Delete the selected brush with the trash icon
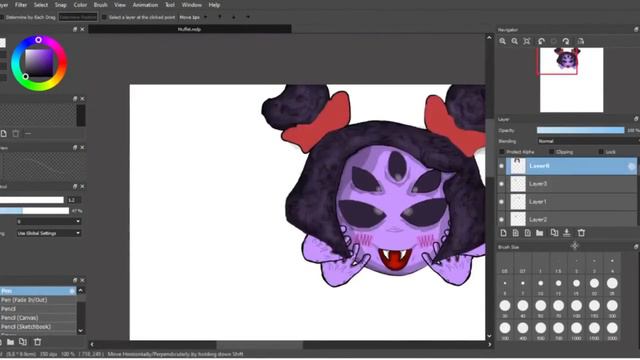 pyautogui.click(x=38, y=342)
